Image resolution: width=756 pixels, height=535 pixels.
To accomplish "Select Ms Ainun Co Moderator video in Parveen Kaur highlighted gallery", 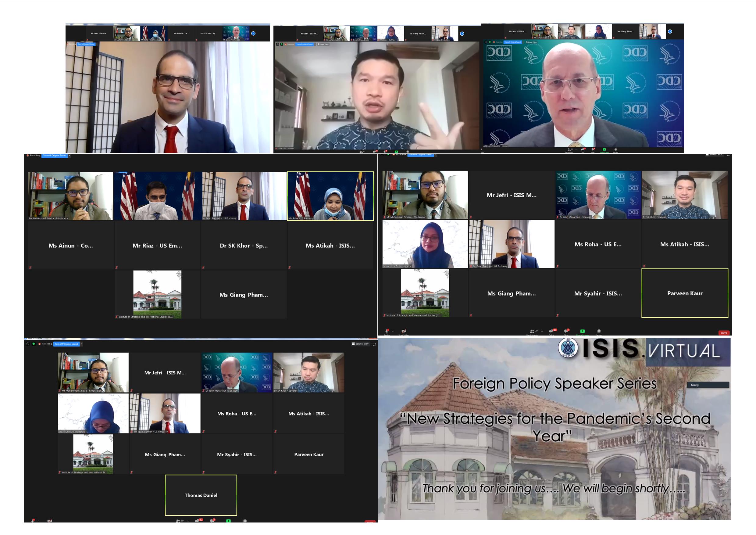I will [x=425, y=244].
